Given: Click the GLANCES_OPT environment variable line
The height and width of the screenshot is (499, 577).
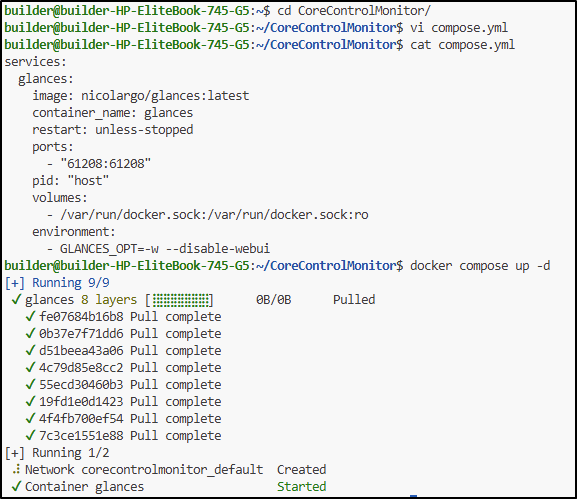Looking at the screenshot, I should pyautogui.click(x=159, y=249).
